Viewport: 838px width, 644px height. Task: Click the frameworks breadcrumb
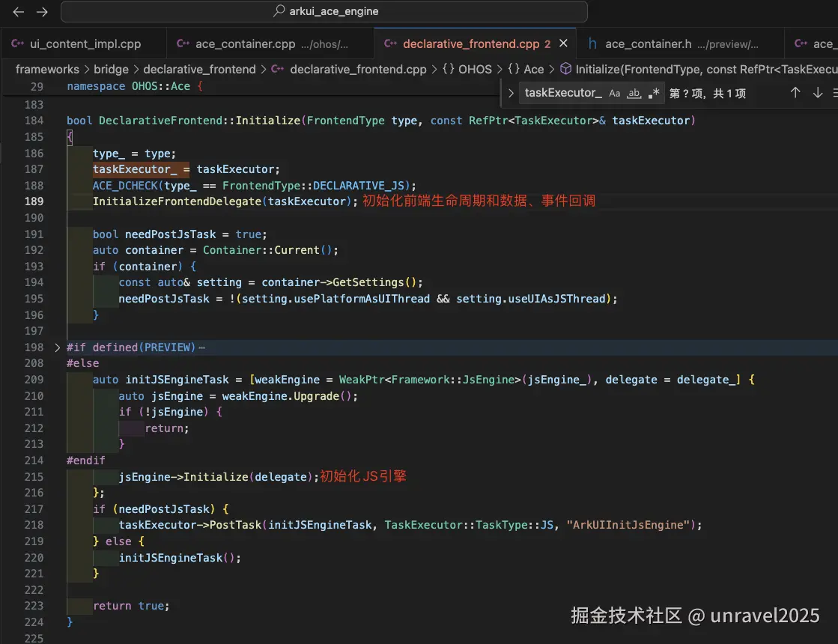click(x=47, y=70)
